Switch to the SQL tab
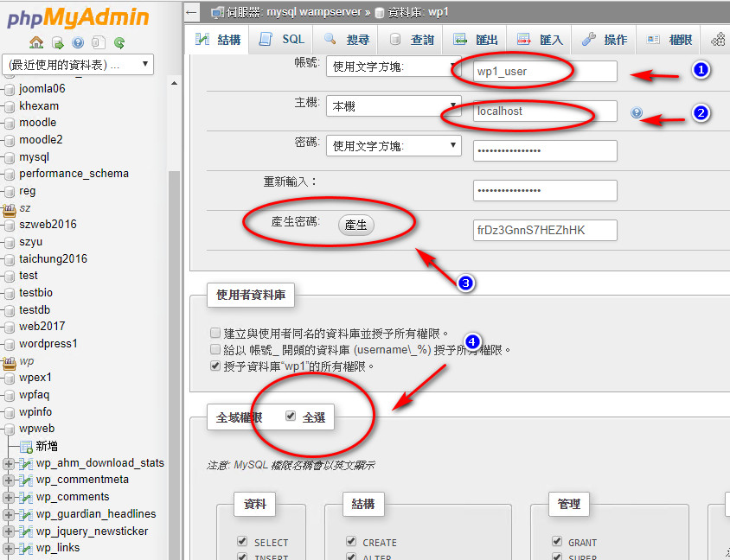730x560 pixels. pyautogui.click(x=281, y=40)
